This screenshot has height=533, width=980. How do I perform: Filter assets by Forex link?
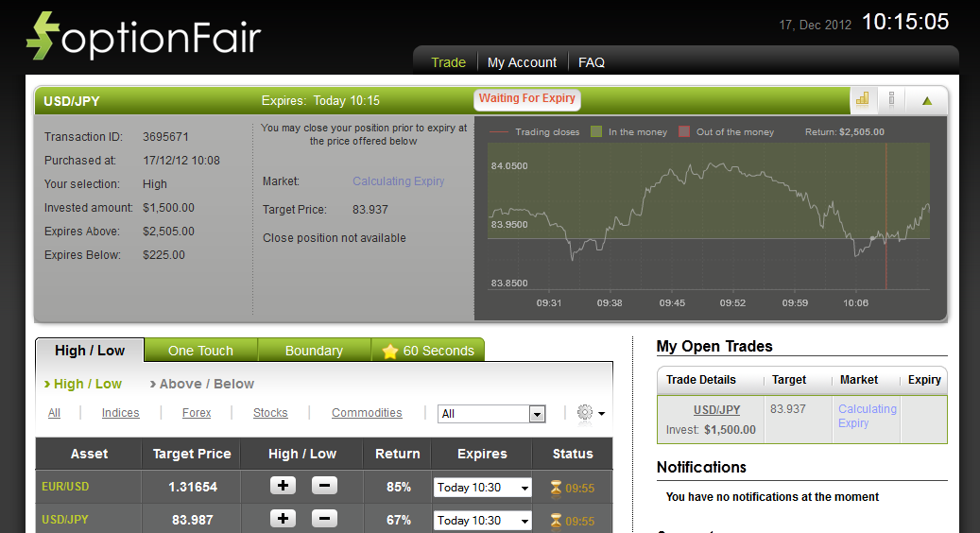pyautogui.click(x=197, y=413)
